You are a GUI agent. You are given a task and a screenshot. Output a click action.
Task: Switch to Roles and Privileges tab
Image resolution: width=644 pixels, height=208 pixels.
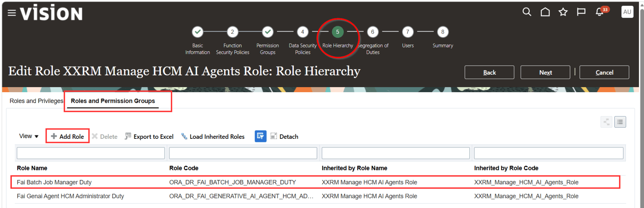[36, 101]
